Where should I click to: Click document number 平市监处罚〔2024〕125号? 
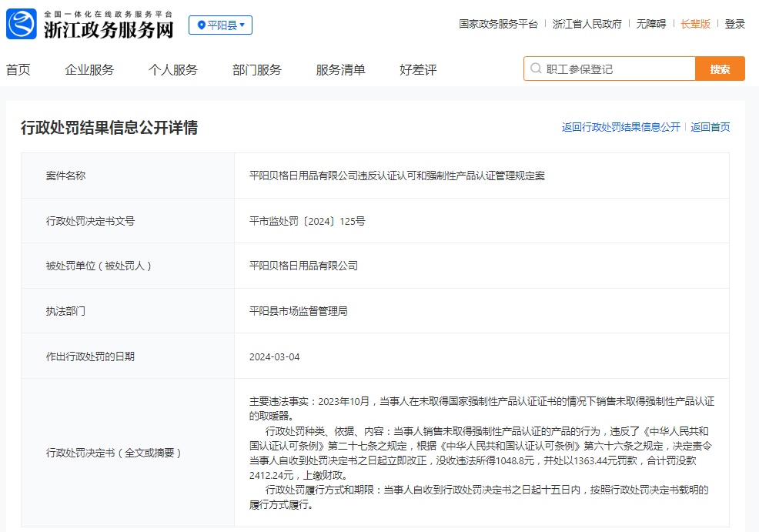point(307,221)
